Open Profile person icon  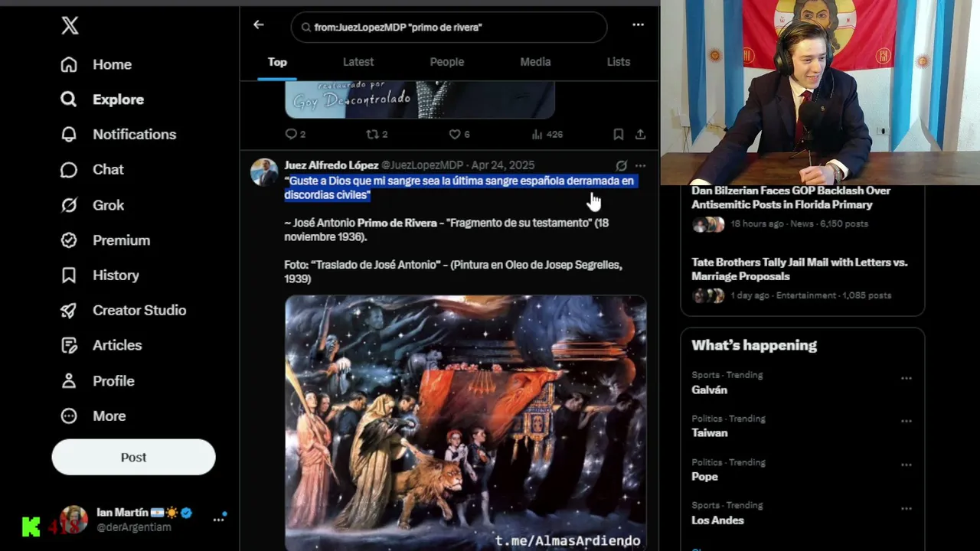[69, 381]
